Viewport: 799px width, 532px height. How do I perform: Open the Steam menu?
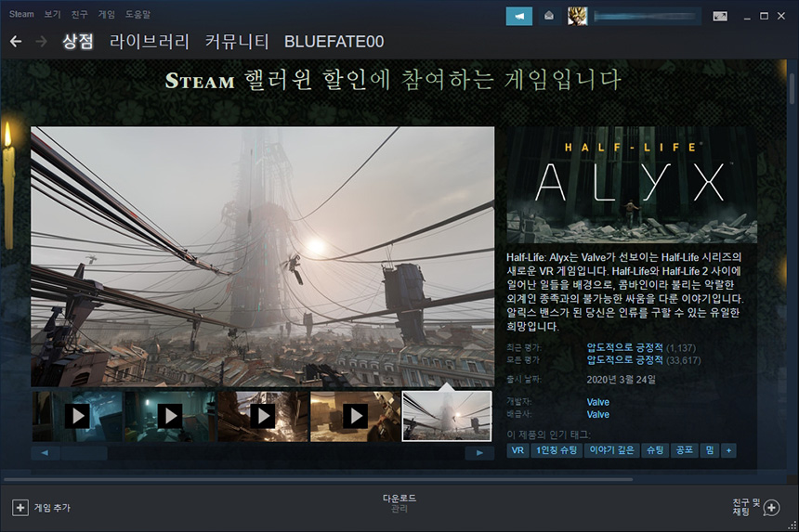[21, 14]
